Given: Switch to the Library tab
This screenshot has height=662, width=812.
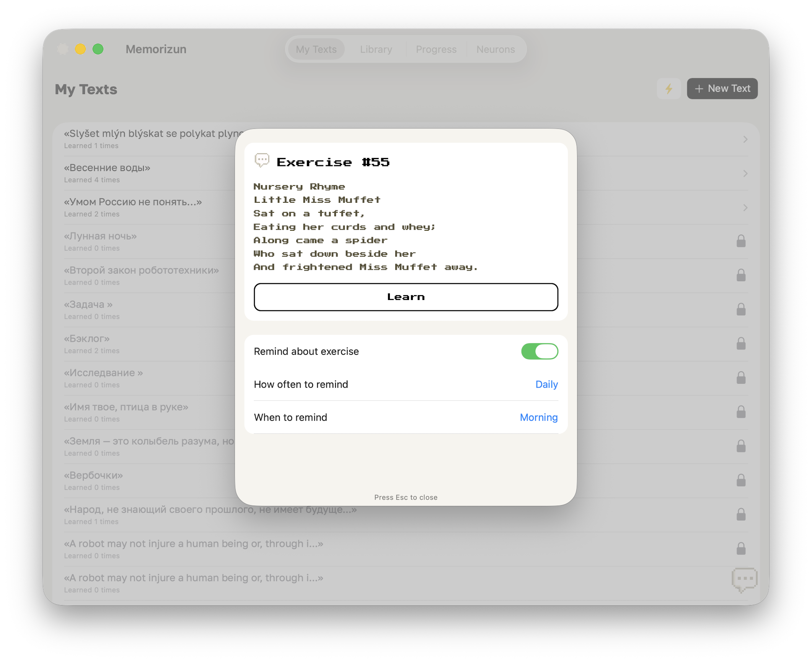Looking at the screenshot, I should click(x=376, y=49).
